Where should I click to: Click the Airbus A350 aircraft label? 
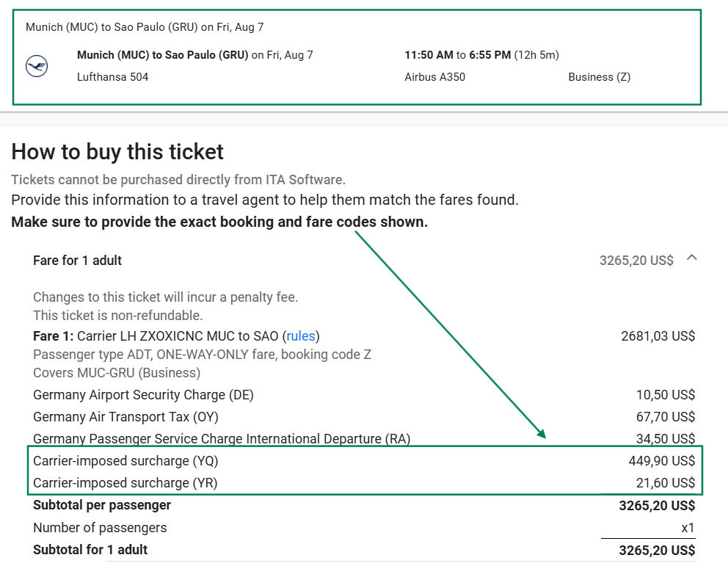(434, 77)
